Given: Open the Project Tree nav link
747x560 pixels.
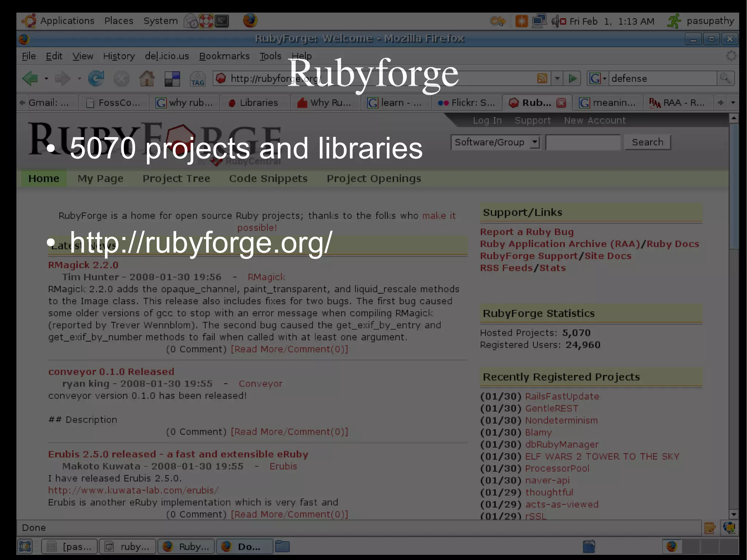Looking at the screenshot, I should (176, 178).
